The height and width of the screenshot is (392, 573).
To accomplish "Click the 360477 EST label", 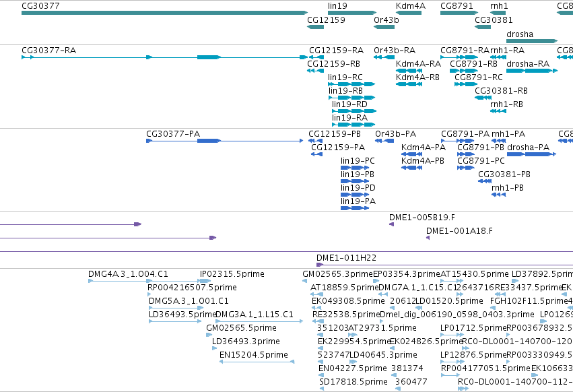I will [x=411, y=382].
